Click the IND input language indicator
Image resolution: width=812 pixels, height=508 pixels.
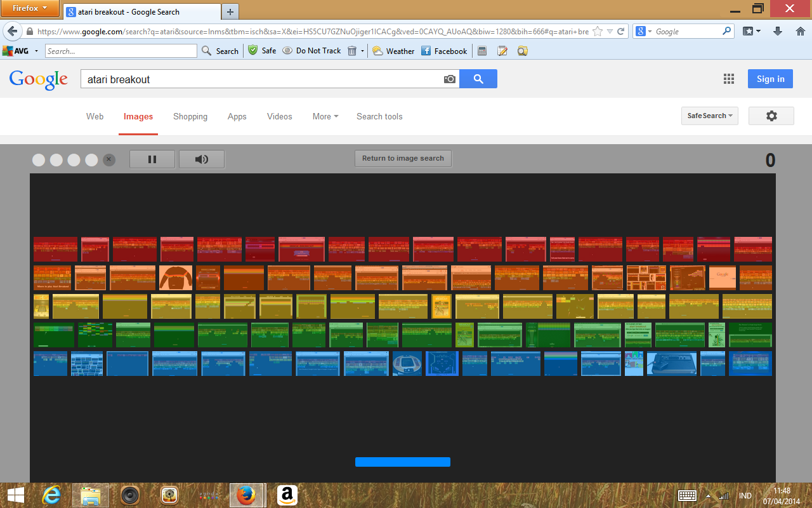[x=745, y=496]
